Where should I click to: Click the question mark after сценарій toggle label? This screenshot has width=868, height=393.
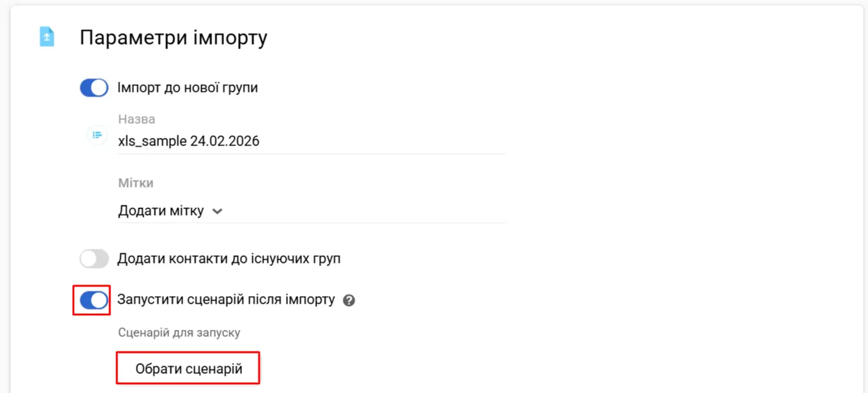(348, 300)
